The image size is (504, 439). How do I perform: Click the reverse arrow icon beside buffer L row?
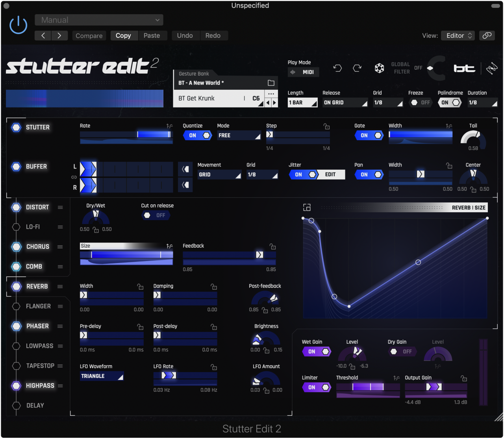point(185,169)
